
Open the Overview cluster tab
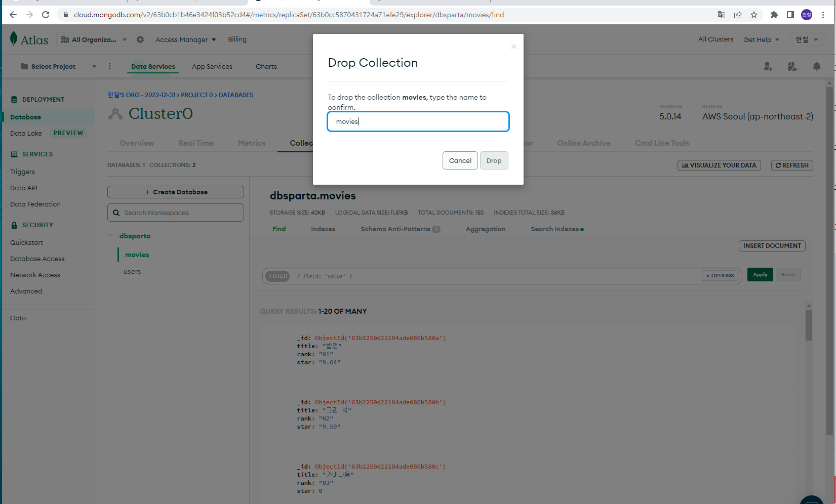coord(137,143)
